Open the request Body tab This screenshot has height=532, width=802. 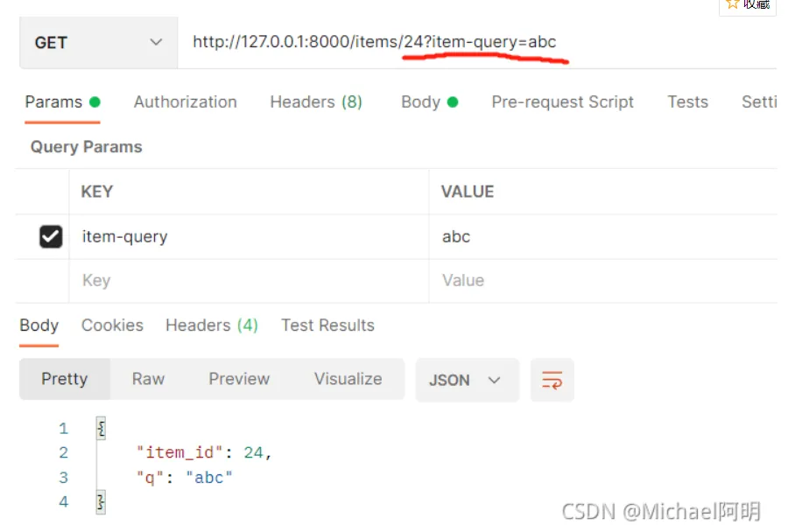click(x=429, y=102)
